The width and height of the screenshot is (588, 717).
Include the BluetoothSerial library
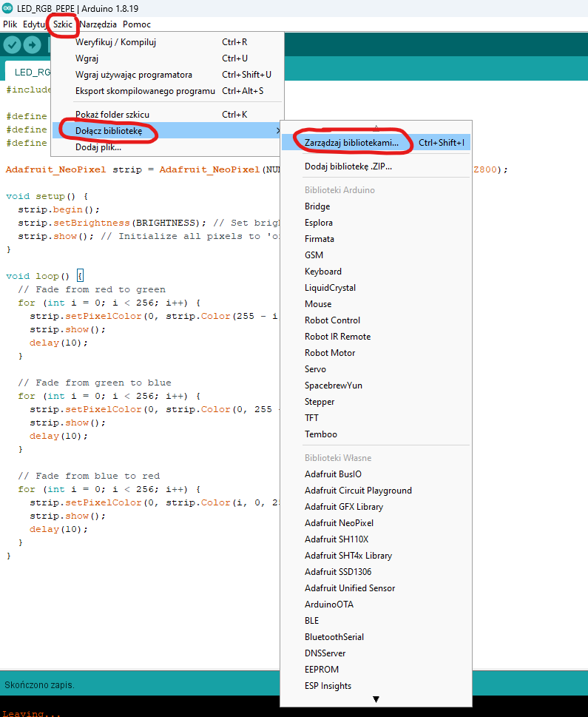pyautogui.click(x=376, y=637)
